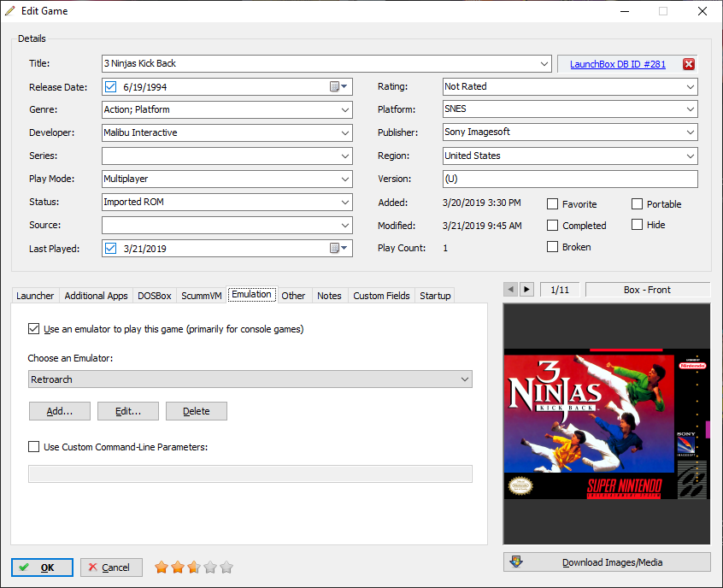Toggle the Last Played checkbox
Viewport: 723px width, 588px height.
click(110, 248)
